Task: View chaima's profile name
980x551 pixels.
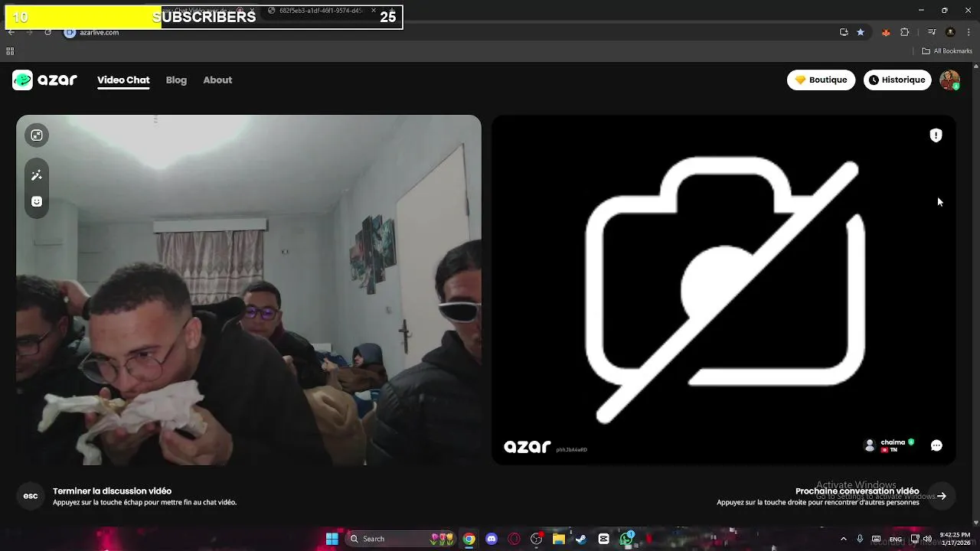Action: (x=893, y=442)
